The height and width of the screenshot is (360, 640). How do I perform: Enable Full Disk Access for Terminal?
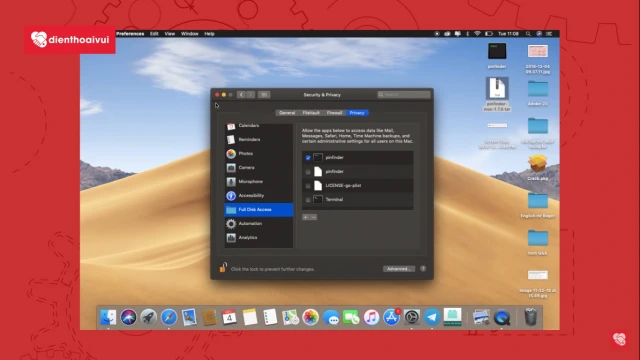click(308, 200)
